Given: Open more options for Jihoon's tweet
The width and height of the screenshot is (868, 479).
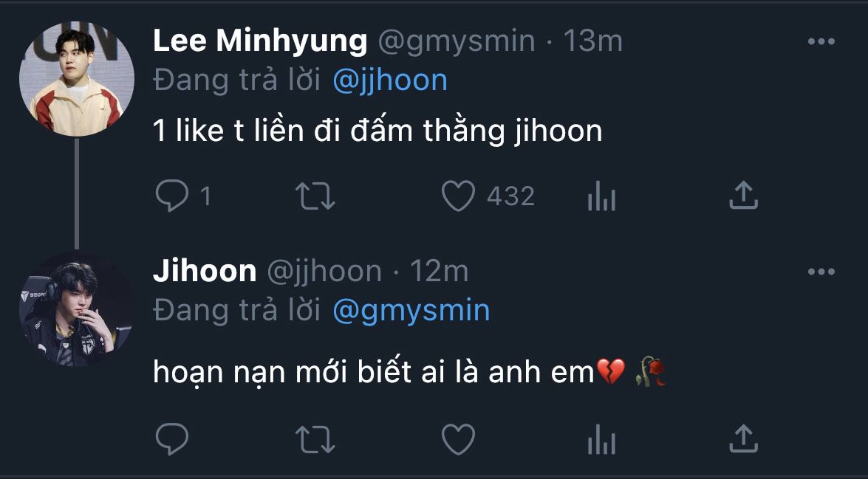Looking at the screenshot, I should point(821,272).
